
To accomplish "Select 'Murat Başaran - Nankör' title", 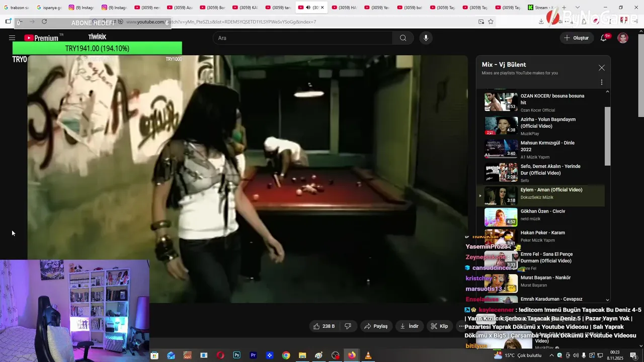I will pyautogui.click(x=545, y=278).
